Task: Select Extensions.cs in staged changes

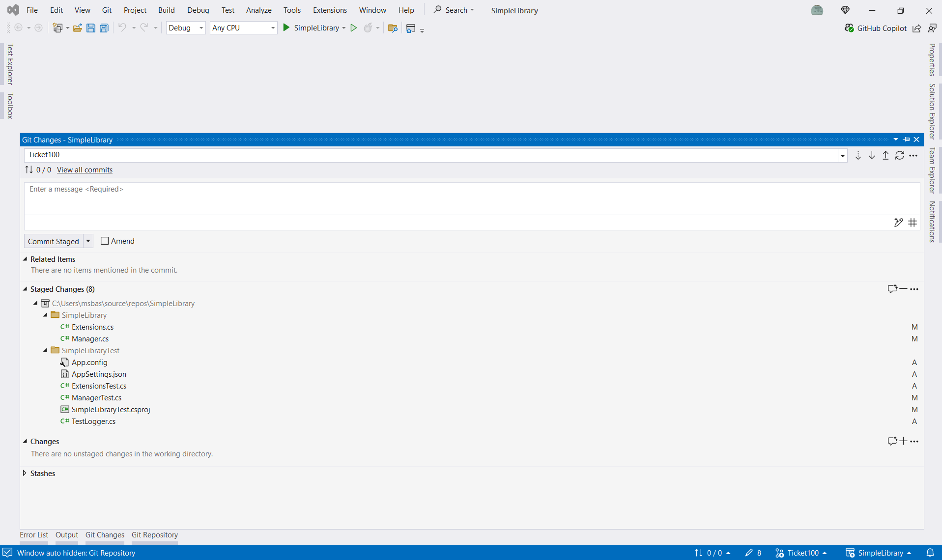Action: tap(92, 327)
